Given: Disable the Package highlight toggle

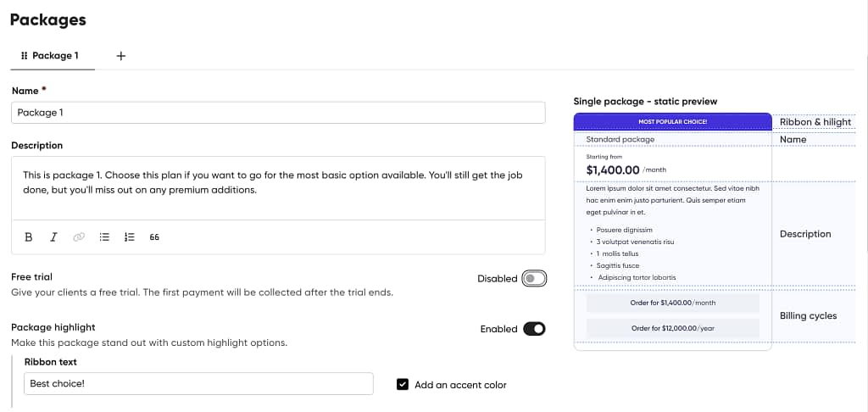Looking at the screenshot, I should coord(534,329).
